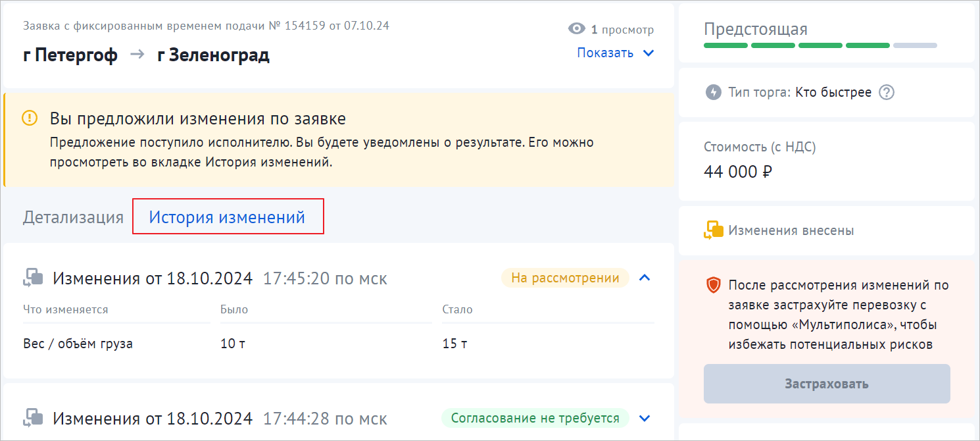Click the 17:44:28 по мск timestamp

click(325, 419)
